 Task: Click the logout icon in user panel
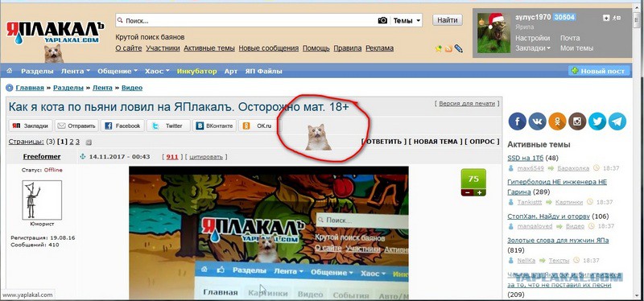(x=617, y=18)
